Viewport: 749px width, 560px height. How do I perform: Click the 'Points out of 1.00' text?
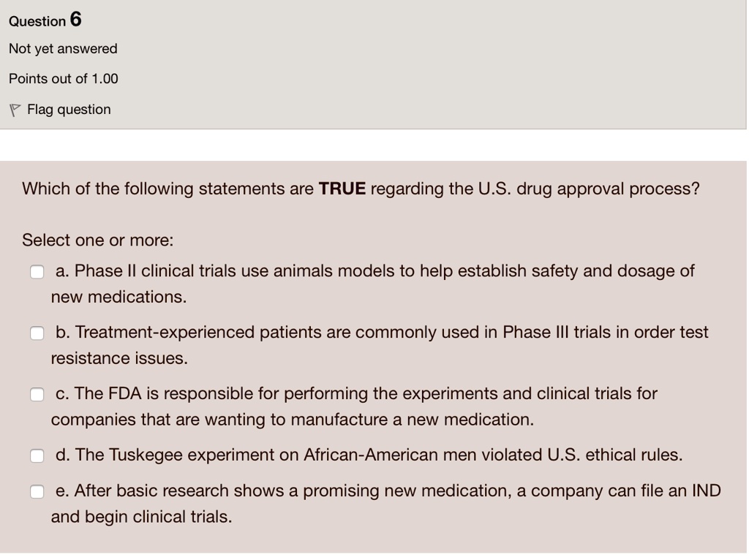tap(63, 79)
